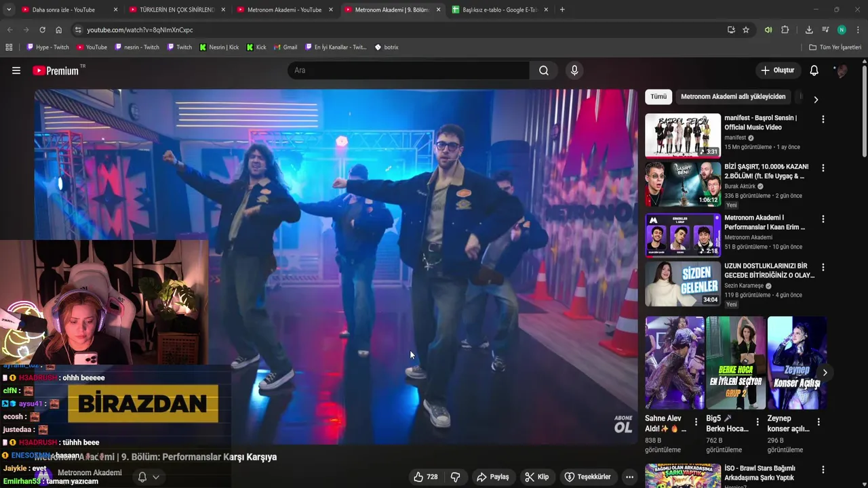Select Metronom Akademi adlı yükleyiciden chip
This screenshot has width=868, height=488.
pos(733,96)
